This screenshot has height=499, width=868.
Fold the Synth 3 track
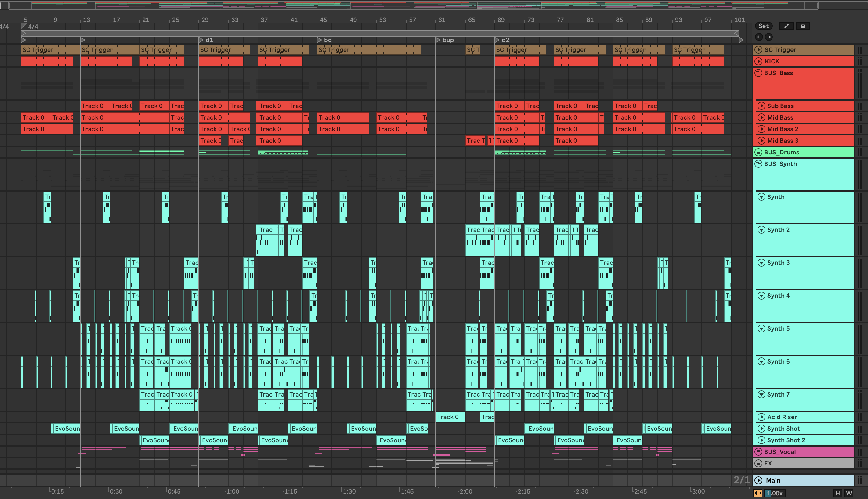tap(761, 263)
